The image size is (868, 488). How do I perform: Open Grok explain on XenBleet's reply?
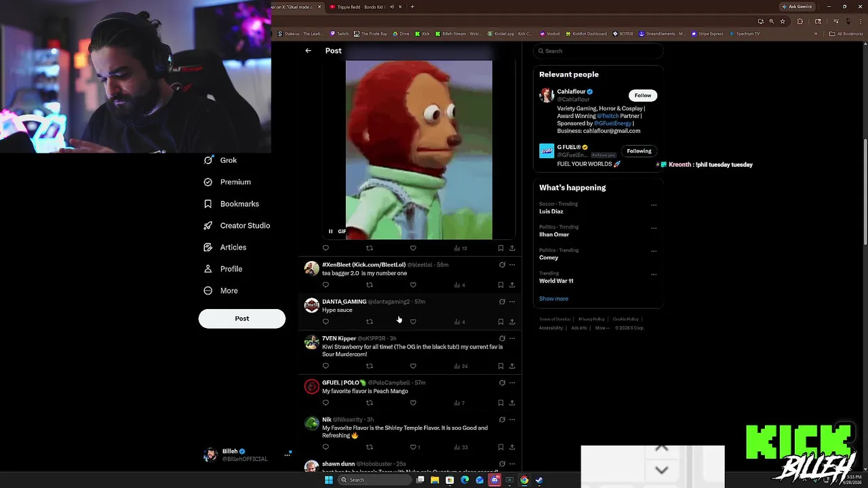502,265
